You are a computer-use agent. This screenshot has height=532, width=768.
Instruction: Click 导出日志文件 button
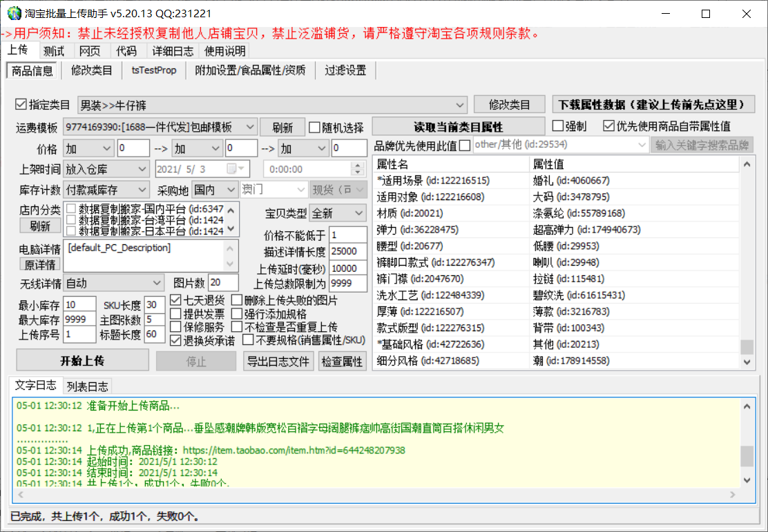[278, 361]
